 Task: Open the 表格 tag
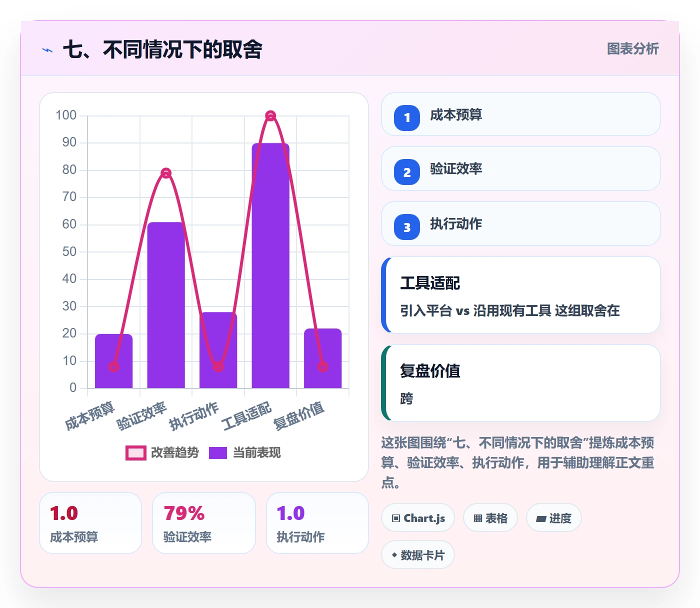point(490,518)
